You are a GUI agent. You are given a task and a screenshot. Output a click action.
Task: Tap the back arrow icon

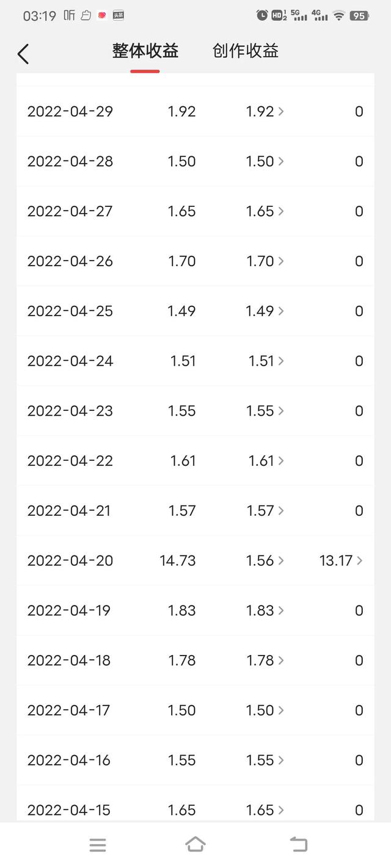(x=23, y=54)
